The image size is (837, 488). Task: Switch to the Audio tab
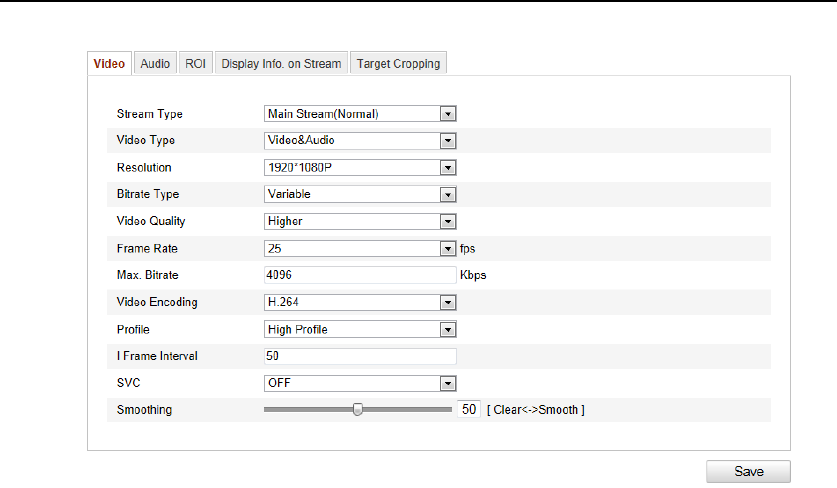coord(155,63)
